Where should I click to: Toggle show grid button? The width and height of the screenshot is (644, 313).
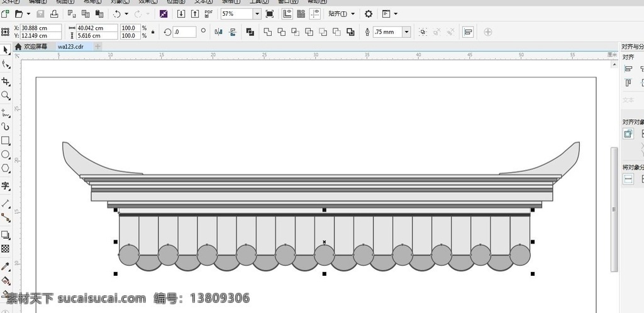pos(301,14)
